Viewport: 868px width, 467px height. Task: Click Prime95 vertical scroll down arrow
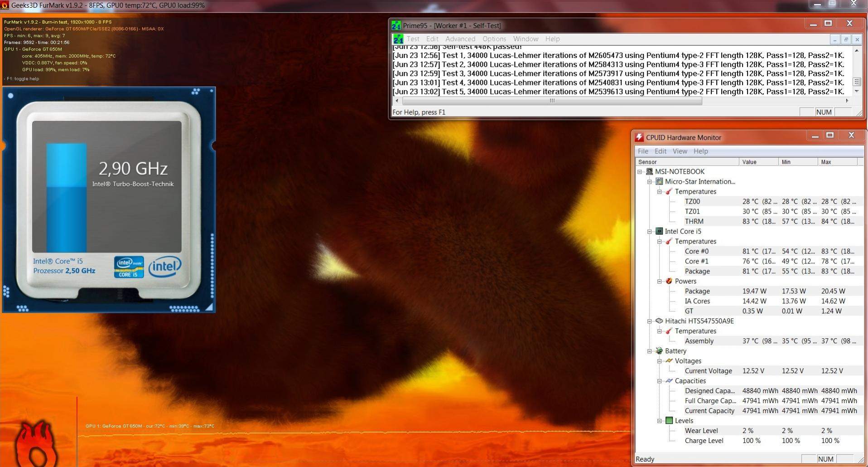pyautogui.click(x=856, y=92)
